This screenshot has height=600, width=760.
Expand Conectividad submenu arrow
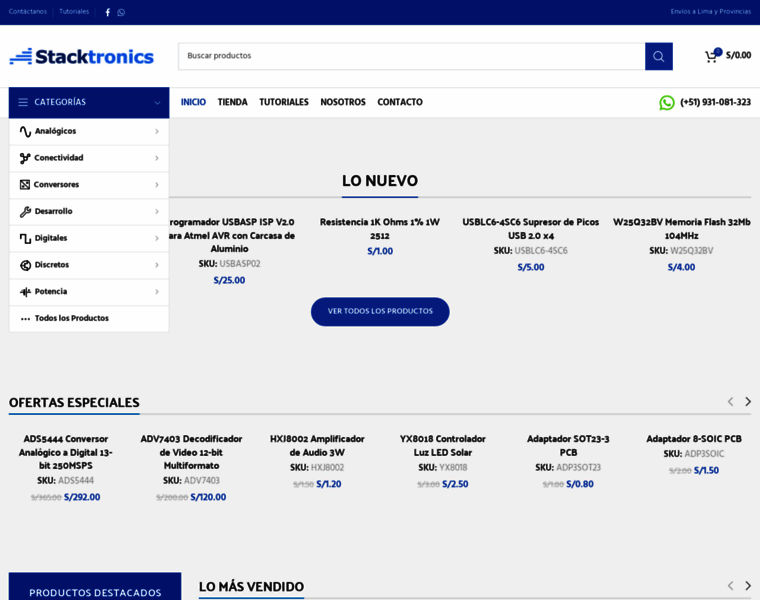(157, 158)
